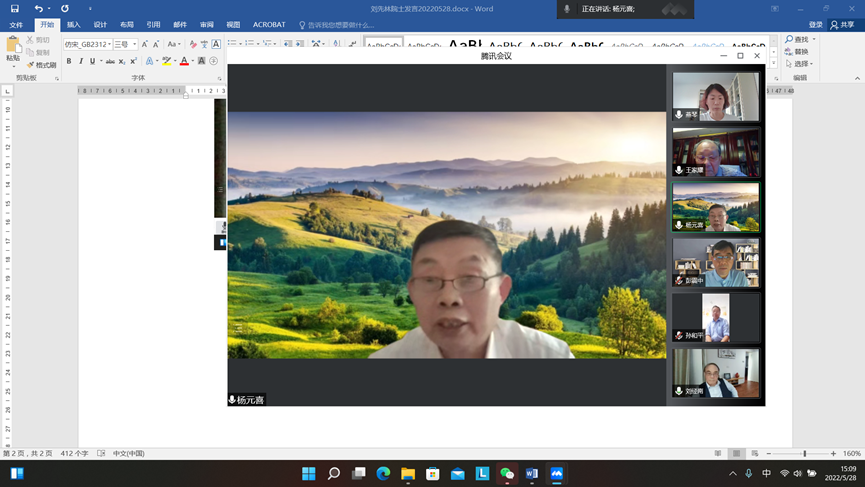The height and width of the screenshot is (487, 865).
Task: Expand the font size dropdown 三号
Action: click(135, 44)
